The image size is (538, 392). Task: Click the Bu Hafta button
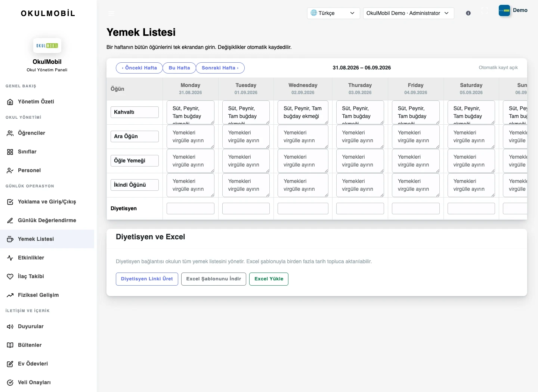click(x=179, y=68)
